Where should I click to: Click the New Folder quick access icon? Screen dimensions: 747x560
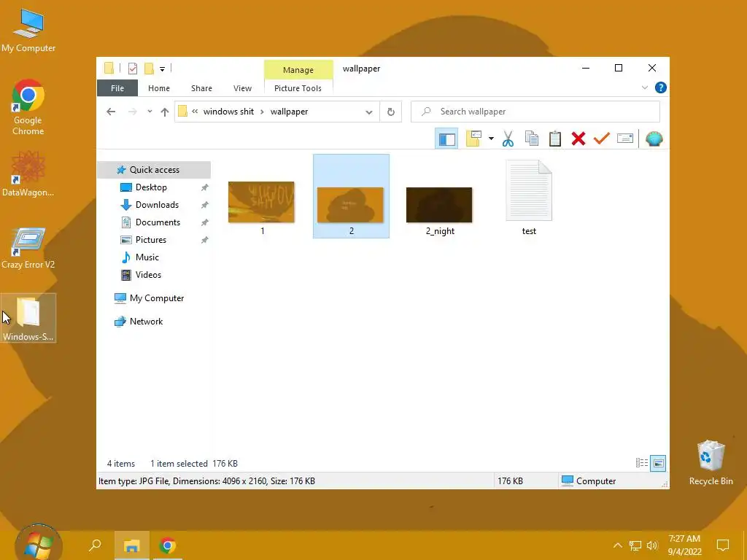coord(149,69)
